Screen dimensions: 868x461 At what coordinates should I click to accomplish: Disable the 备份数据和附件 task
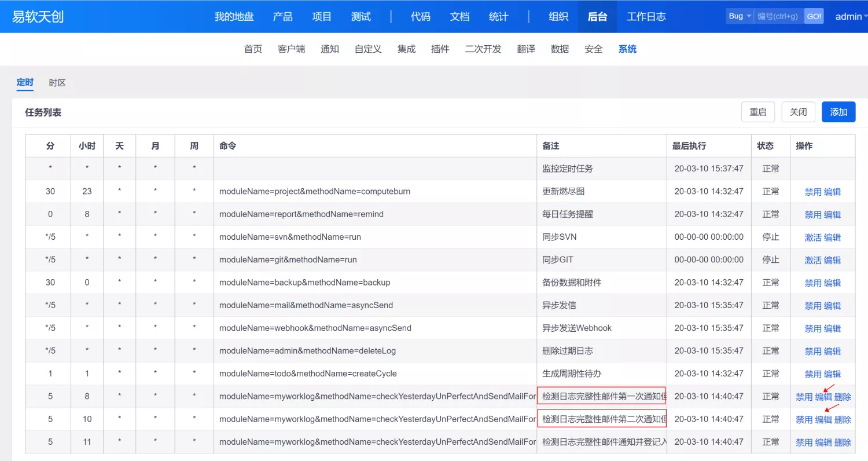point(813,283)
